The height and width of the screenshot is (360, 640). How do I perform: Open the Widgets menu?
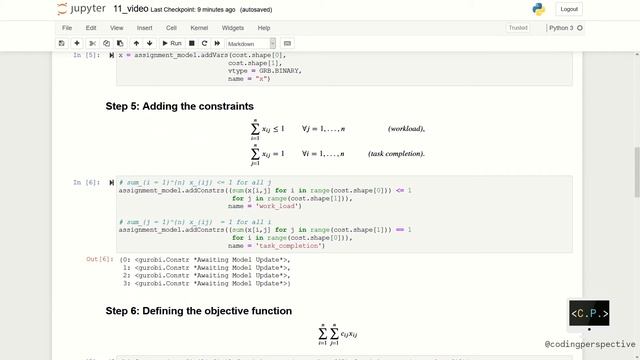tap(233, 28)
